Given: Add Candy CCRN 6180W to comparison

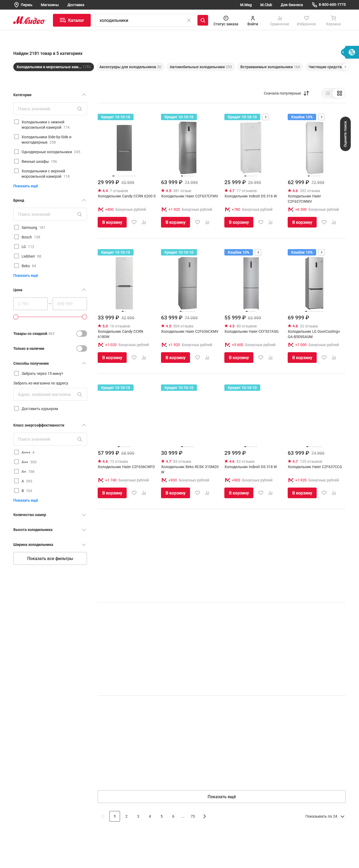Looking at the screenshot, I should tap(144, 358).
